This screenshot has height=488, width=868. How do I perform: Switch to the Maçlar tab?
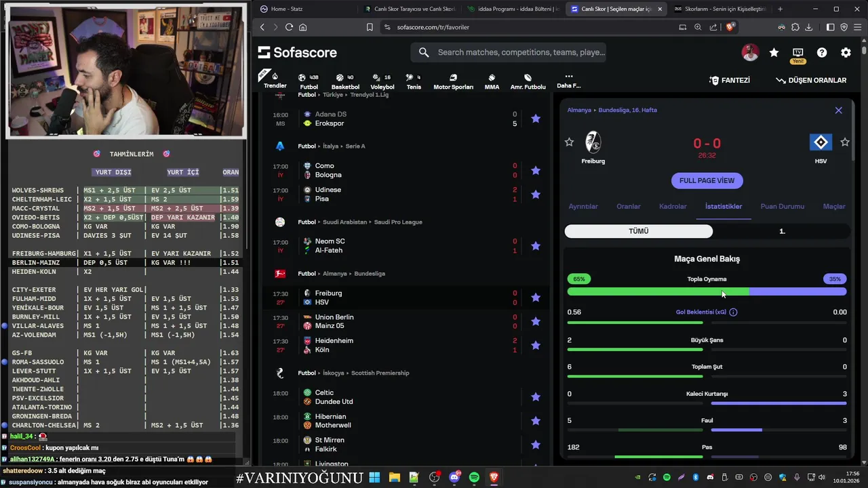tap(834, 206)
